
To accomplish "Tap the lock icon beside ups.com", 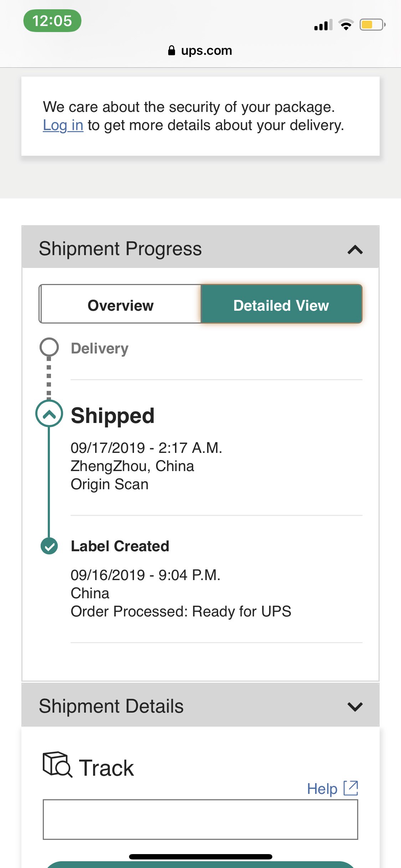I will coord(171,51).
